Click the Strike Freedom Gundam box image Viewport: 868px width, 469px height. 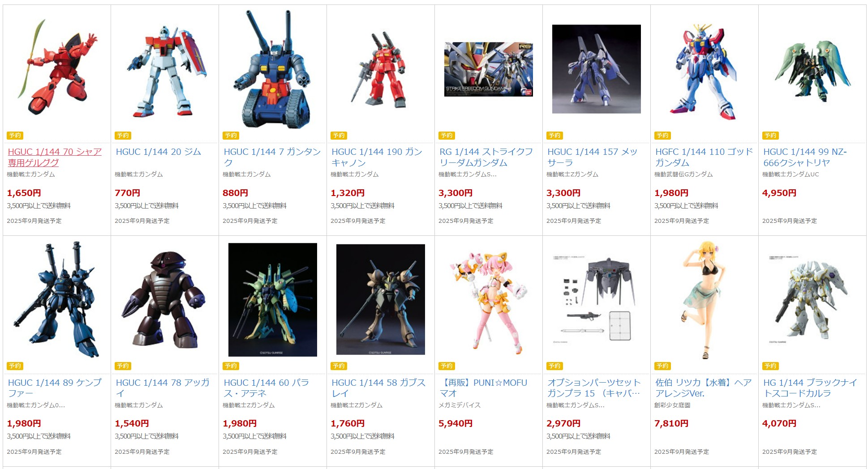pos(488,69)
